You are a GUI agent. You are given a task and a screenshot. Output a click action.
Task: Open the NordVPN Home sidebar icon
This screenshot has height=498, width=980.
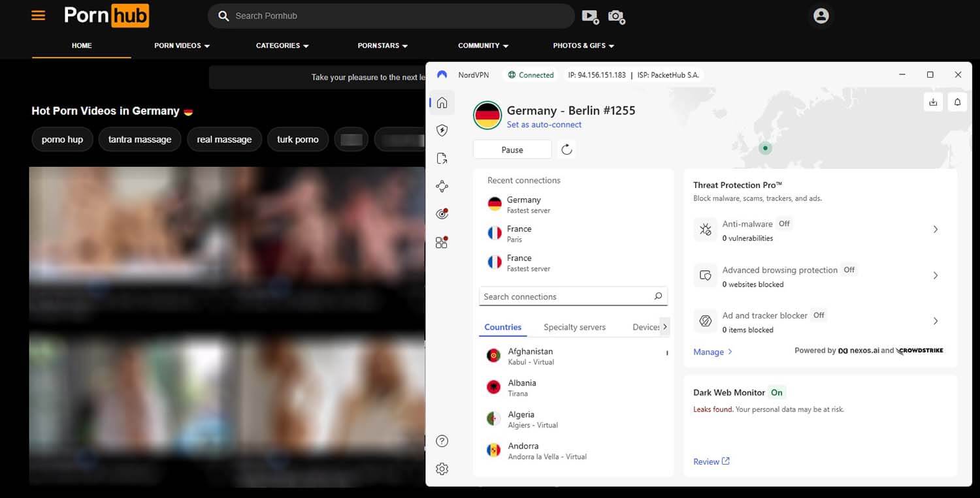442,102
